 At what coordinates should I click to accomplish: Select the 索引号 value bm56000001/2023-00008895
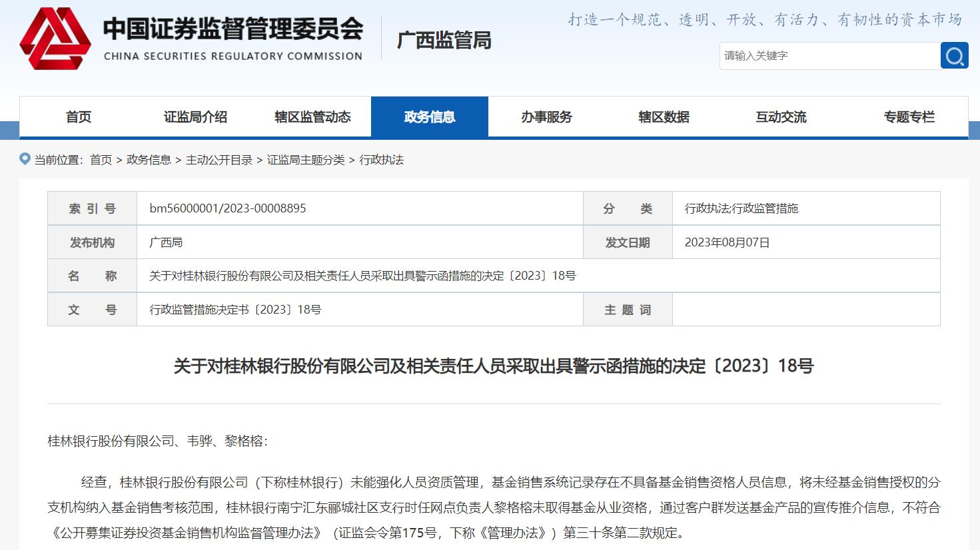point(227,208)
